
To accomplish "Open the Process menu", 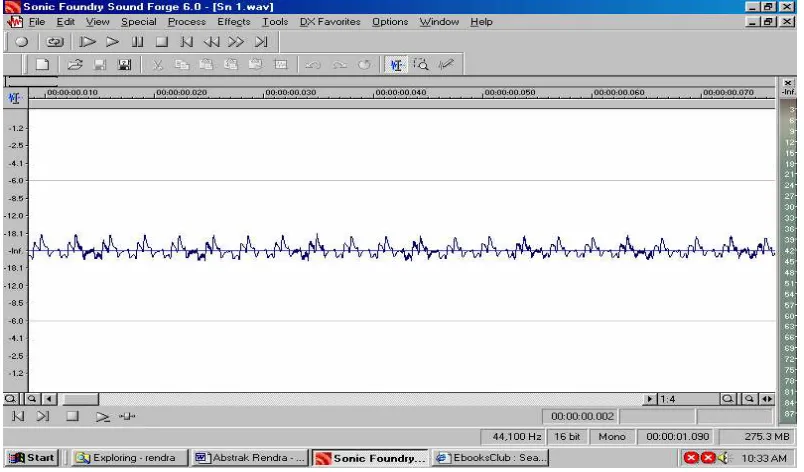I will point(187,22).
